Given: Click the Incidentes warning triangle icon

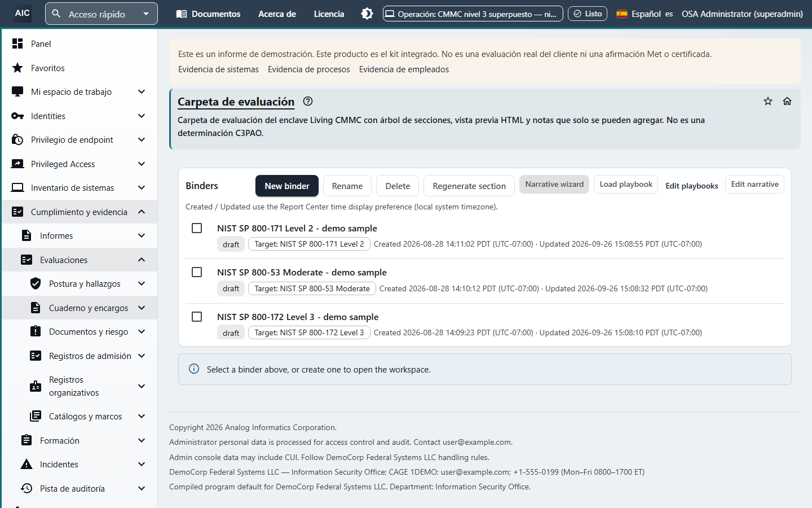Looking at the screenshot, I should (x=27, y=464).
